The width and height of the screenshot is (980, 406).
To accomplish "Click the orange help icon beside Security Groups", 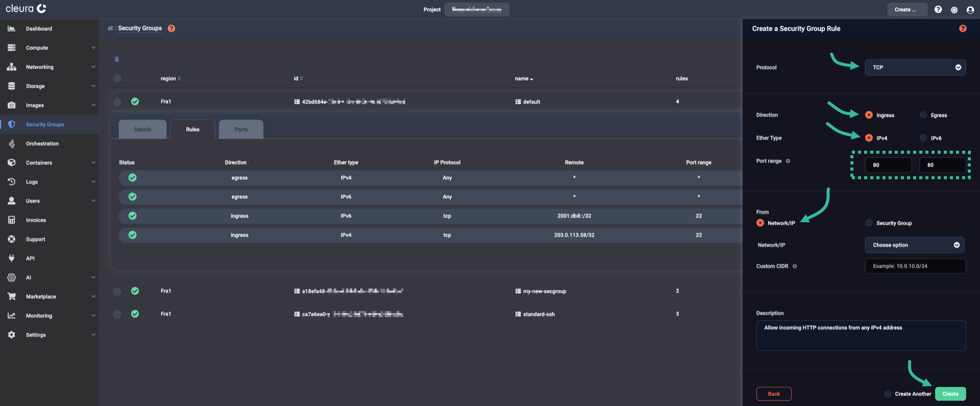I will [x=171, y=28].
